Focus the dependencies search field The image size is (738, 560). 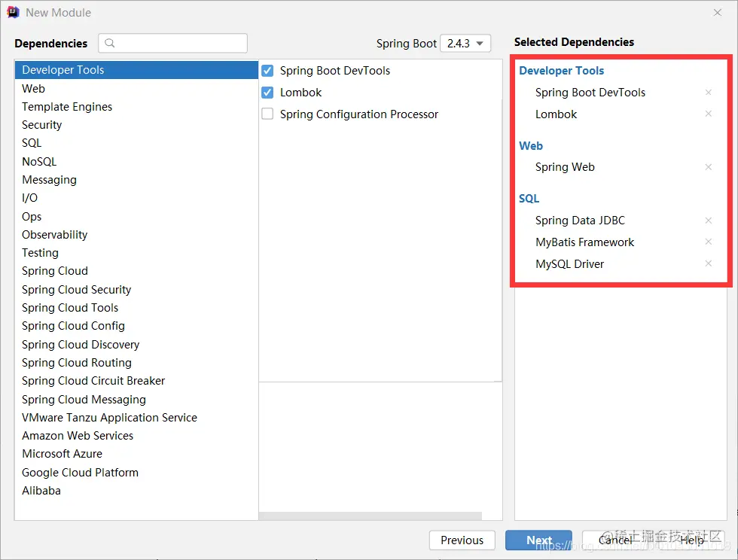172,44
